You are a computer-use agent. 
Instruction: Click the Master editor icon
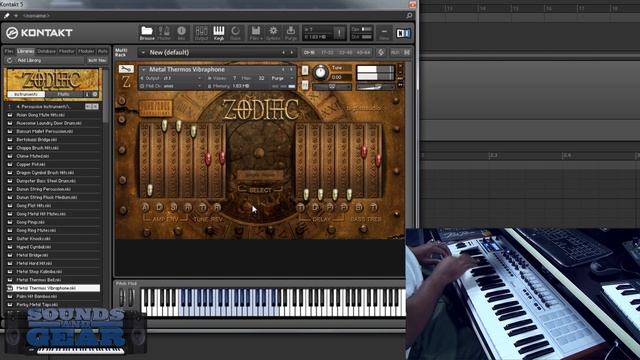coord(164,33)
